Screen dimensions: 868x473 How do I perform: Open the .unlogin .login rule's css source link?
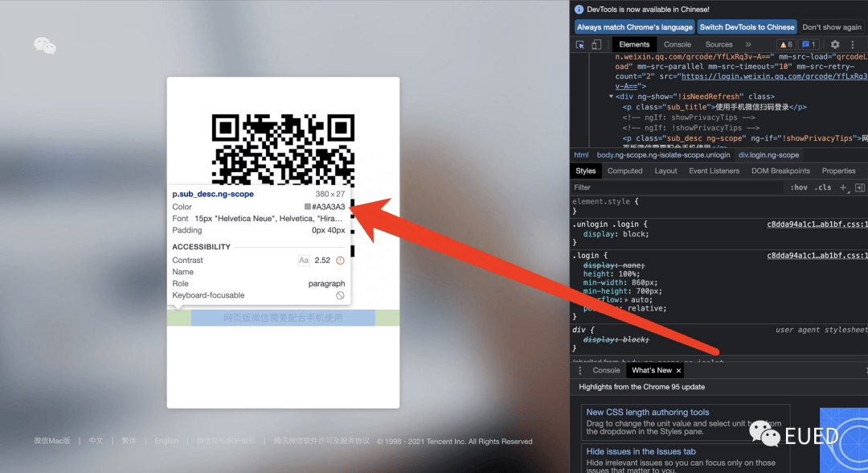[817, 224]
